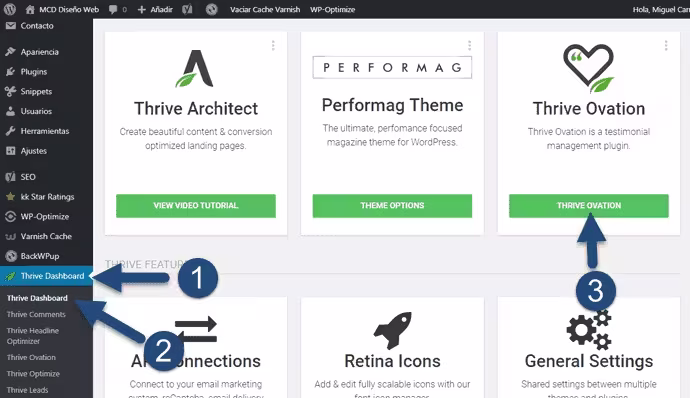Select Thrive Dashboard highlighted menu item

pyautogui.click(x=46, y=276)
